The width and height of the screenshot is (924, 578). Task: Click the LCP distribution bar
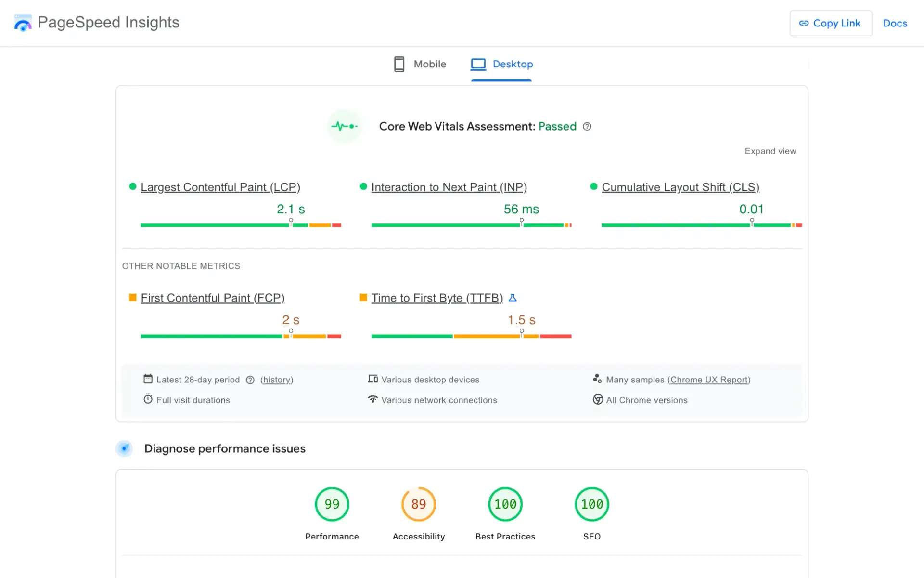[241, 225]
